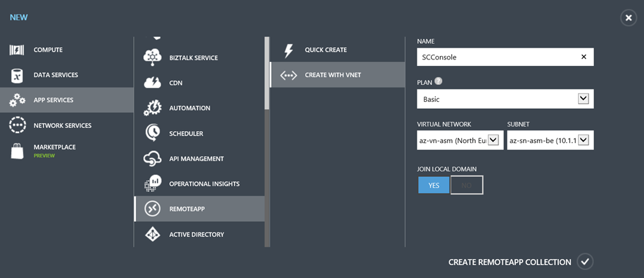The image size is (644, 278).
Task: Choose CDN from the service list
Action: (200, 83)
